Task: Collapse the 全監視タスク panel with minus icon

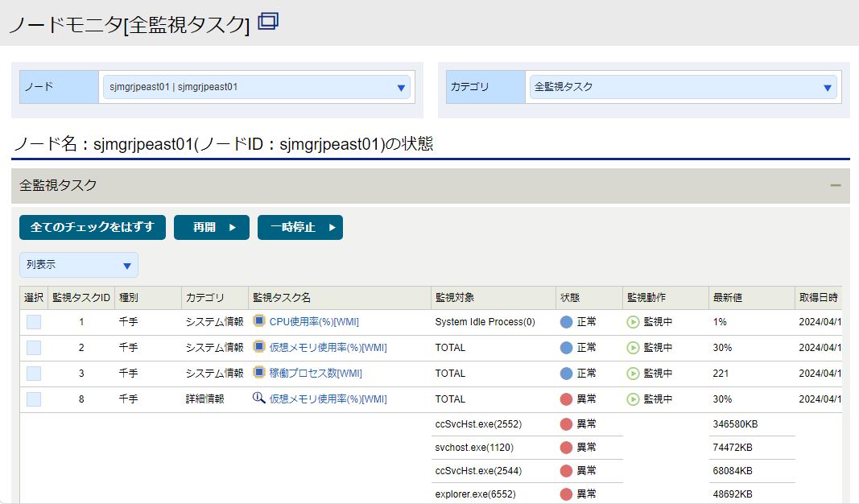Action: 835,186
